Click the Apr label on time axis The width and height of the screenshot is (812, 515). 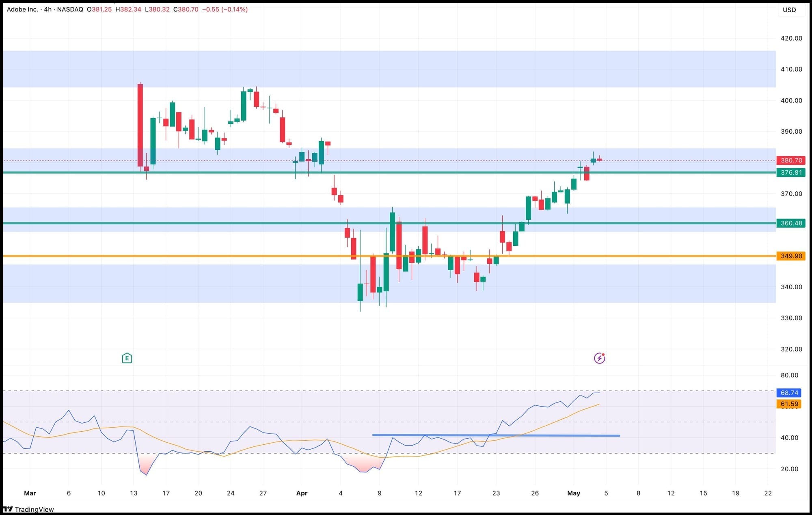point(302,493)
